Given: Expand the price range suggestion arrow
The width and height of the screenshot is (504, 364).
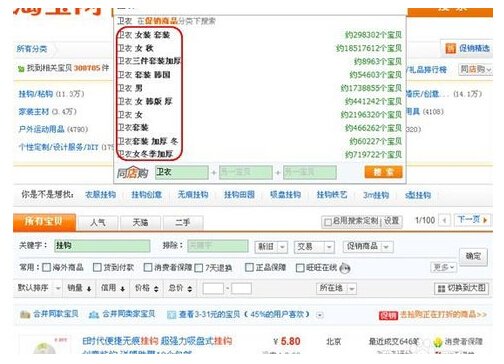Looking at the screenshot, I should click(x=320, y=315).
